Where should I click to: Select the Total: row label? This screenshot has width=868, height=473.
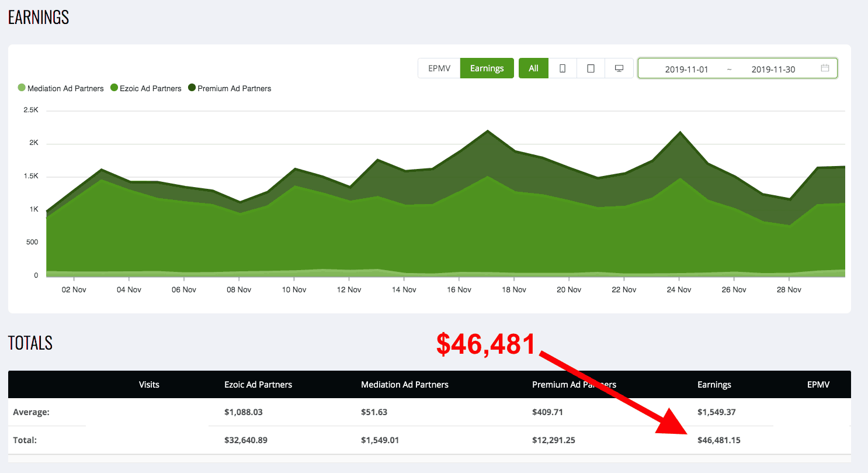(x=25, y=440)
